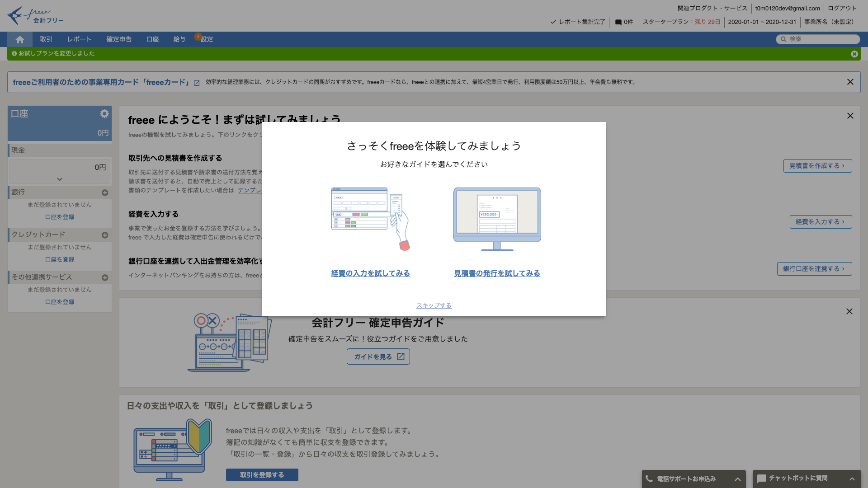Open the 確定申告 menu

pos(119,39)
